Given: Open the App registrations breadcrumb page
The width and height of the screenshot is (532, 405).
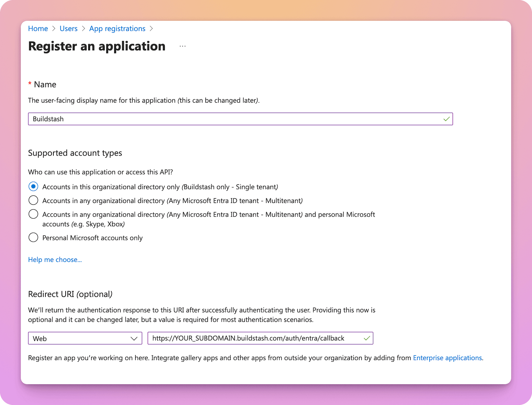Looking at the screenshot, I should click(x=117, y=28).
